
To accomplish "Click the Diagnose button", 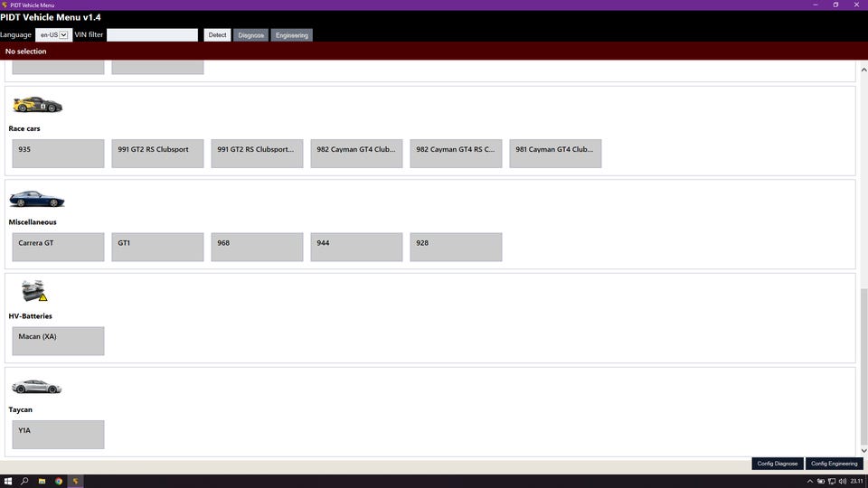I will 250,35.
